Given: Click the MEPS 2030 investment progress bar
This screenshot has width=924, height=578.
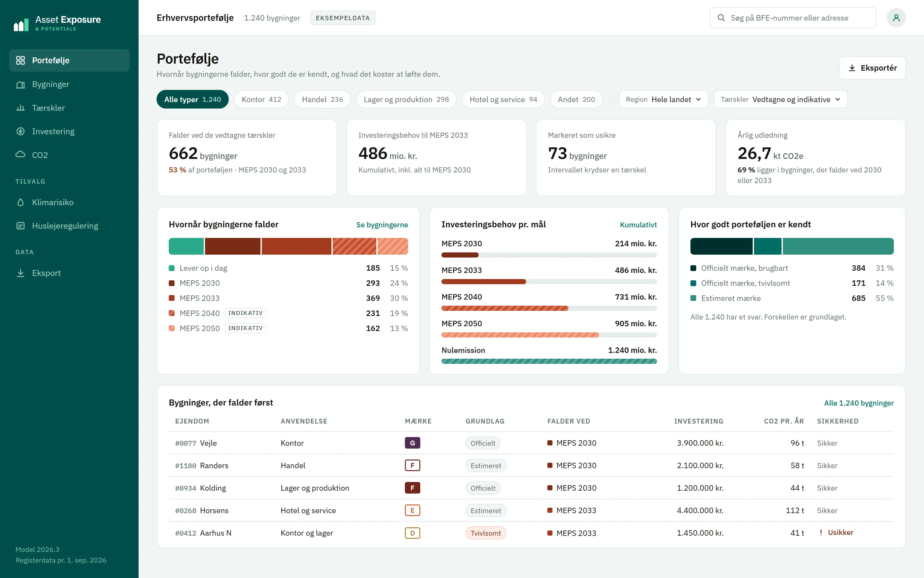Looking at the screenshot, I should pyautogui.click(x=549, y=255).
